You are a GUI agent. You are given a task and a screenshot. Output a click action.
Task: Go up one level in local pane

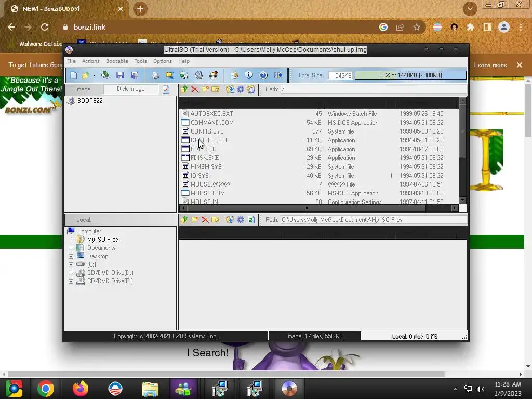[x=184, y=220]
